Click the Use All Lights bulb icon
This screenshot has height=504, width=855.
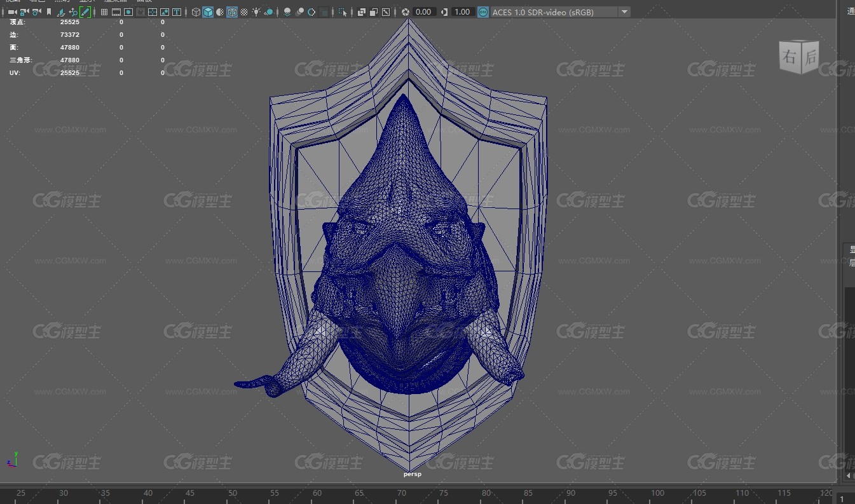[256, 12]
